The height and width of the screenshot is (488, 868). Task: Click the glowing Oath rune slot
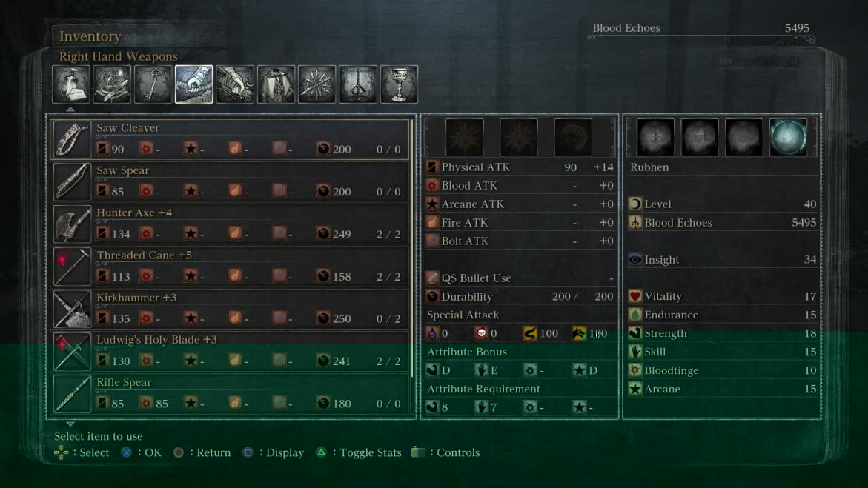788,137
